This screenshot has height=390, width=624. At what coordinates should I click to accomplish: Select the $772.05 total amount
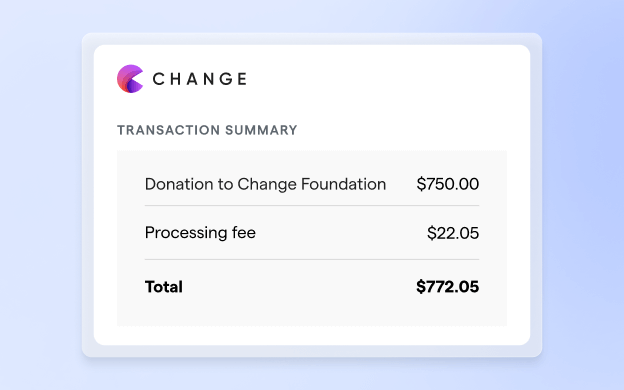click(x=448, y=287)
